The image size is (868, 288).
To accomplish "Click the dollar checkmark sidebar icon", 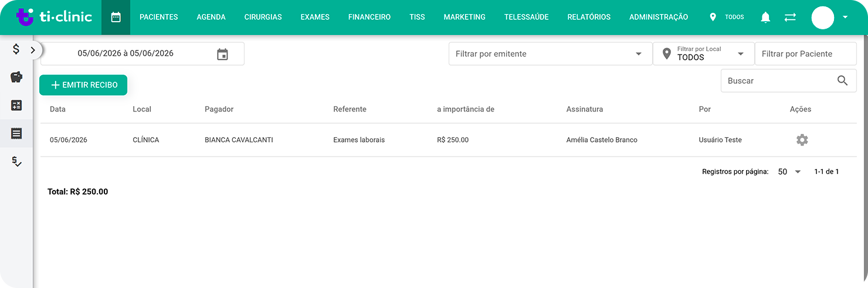I will click(16, 161).
